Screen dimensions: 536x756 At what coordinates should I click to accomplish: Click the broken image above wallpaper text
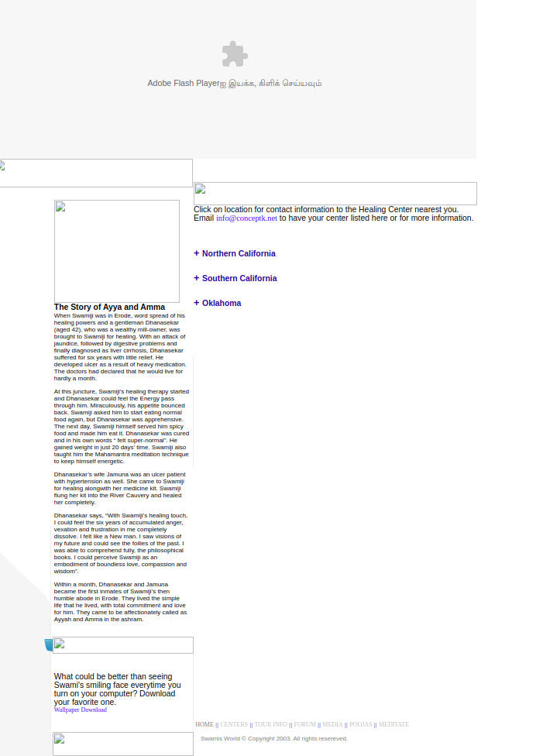[122, 645]
